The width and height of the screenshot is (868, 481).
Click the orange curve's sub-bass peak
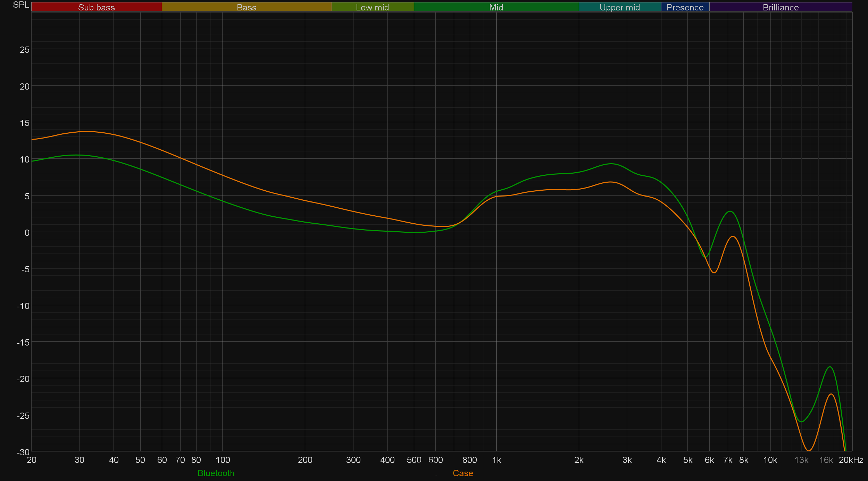tap(86, 131)
